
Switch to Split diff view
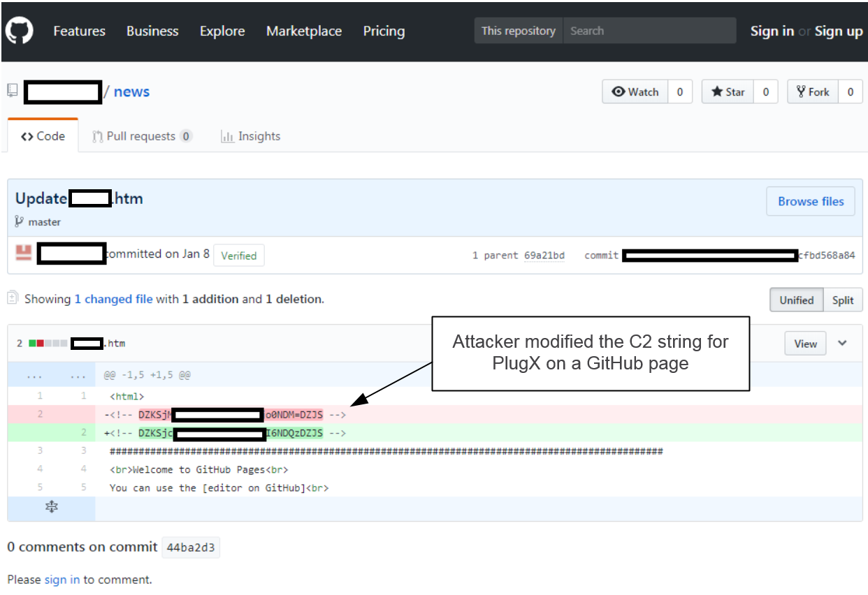pos(842,300)
